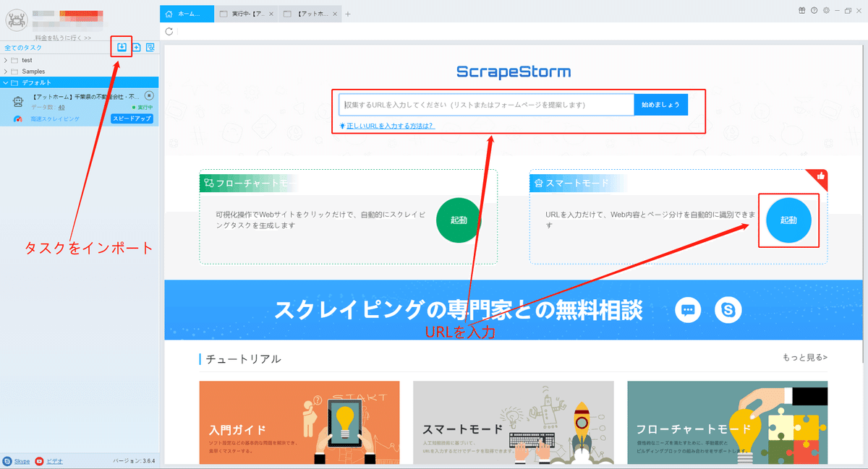
Task: Collapse the デフォルト folder
Action: (6, 82)
